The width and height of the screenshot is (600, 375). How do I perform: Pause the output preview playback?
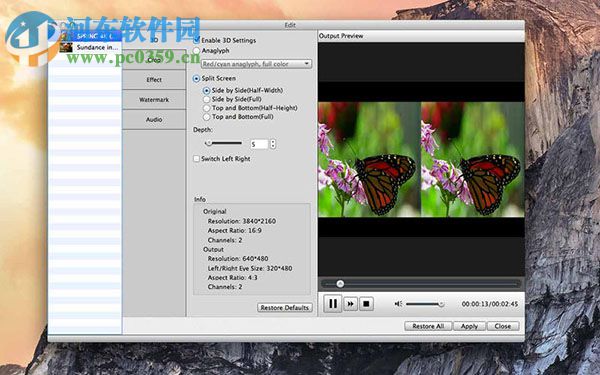pyautogui.click(x=333, y=304)
